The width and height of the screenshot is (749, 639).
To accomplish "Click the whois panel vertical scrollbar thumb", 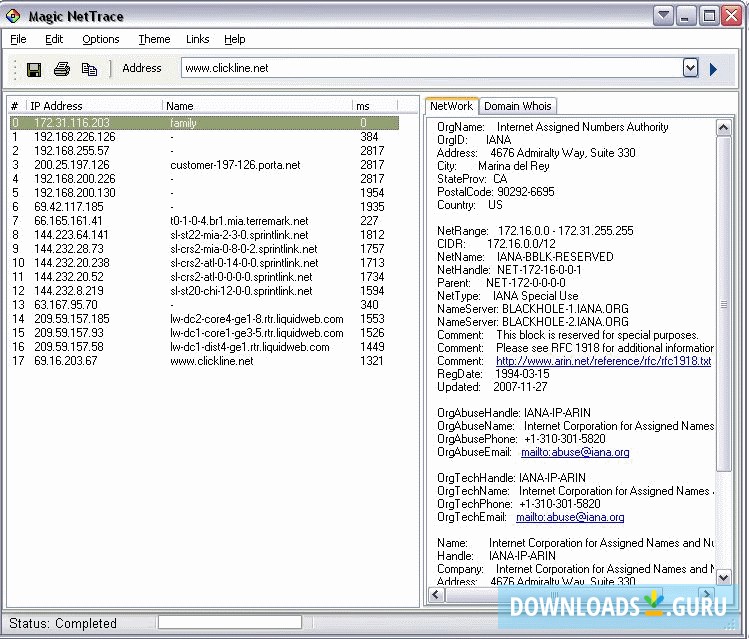I will click(724, 304).
